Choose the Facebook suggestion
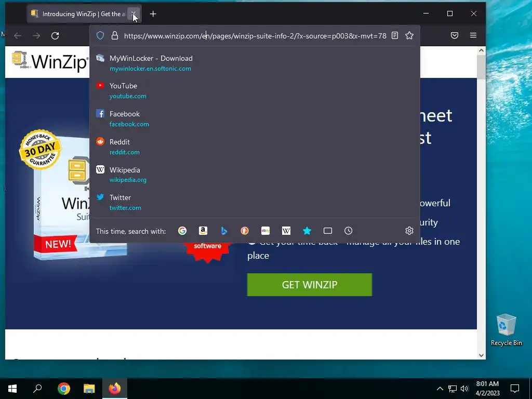Image resolution: width=532 pixels, height=399 pixels. point(255,119)
